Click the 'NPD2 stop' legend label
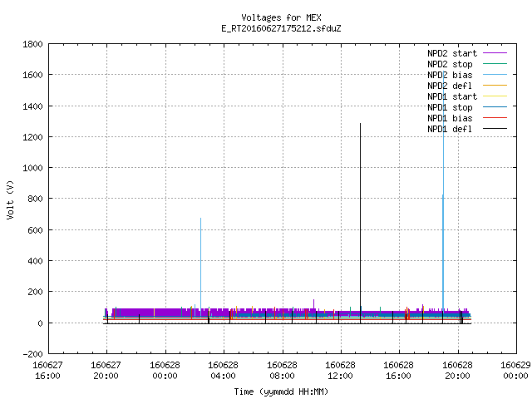 click(450, 64)
